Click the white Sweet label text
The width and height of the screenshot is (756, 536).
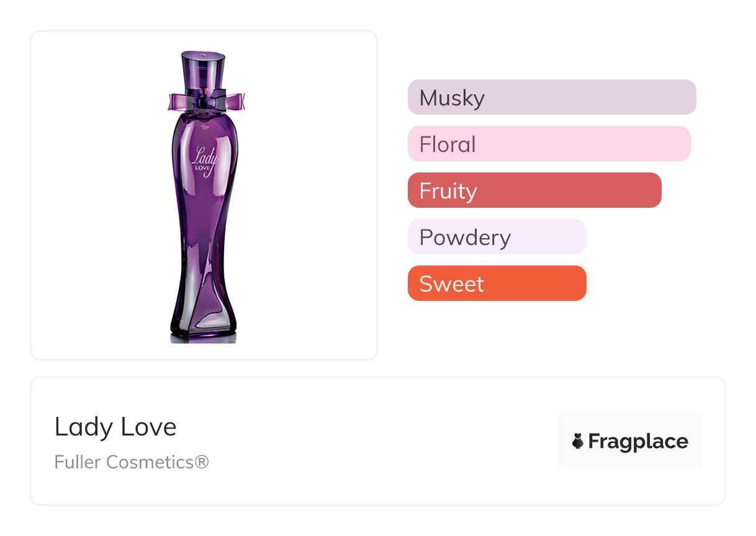pyautogui.click(x=451, y=284)
